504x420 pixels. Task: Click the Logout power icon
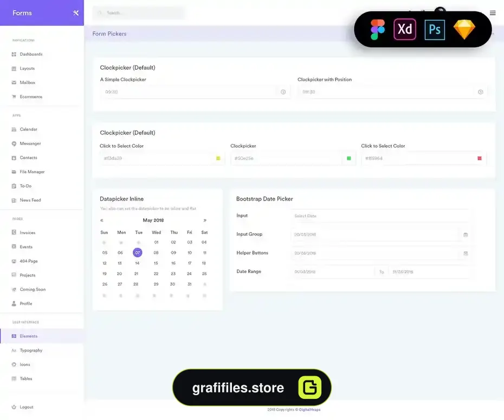[14, 407]
